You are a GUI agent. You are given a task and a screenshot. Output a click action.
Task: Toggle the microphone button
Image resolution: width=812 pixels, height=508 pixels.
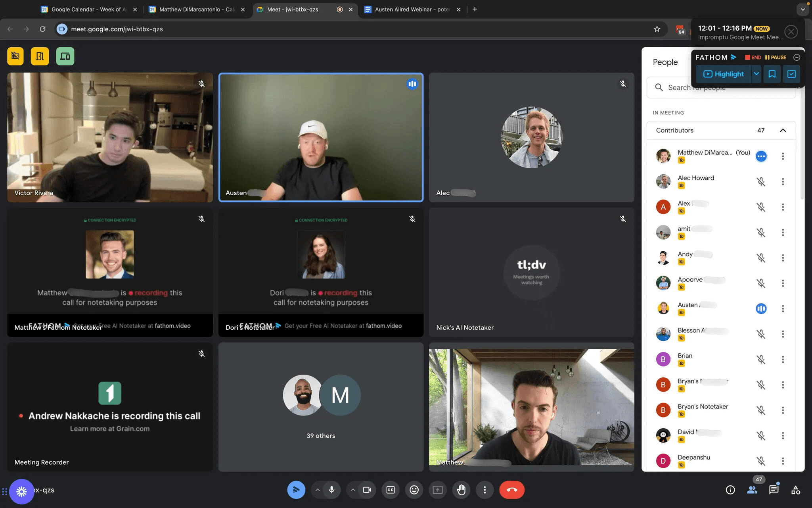[331, 490]
